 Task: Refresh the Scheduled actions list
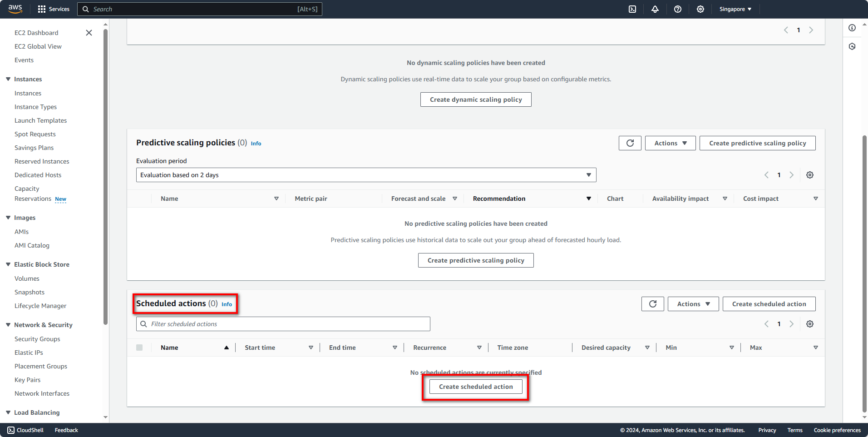pyautogui.click(x=652, y=303)
